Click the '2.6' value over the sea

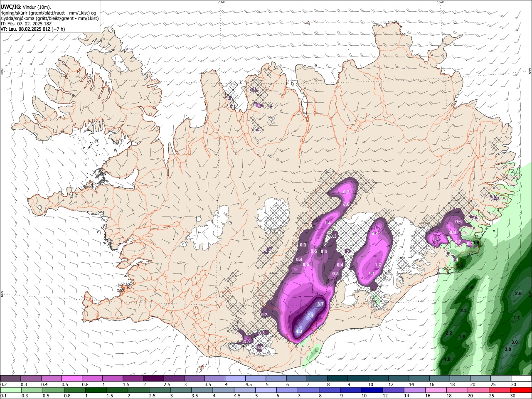click(x=518, y=294)
